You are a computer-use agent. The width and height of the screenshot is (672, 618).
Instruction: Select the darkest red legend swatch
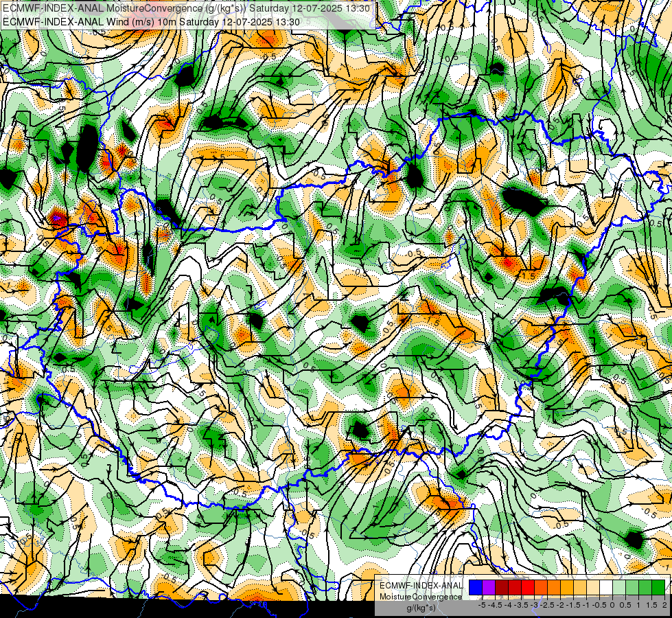[502, 587]
